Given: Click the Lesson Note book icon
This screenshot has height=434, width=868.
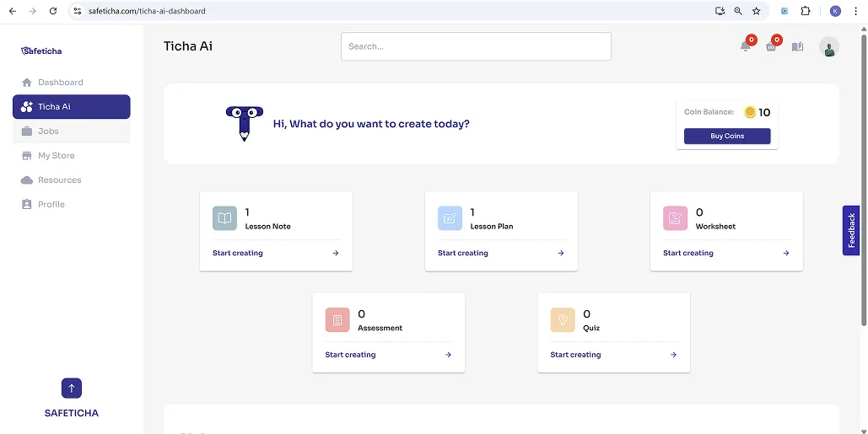Looking at the screenshot, I should [224, 218].
